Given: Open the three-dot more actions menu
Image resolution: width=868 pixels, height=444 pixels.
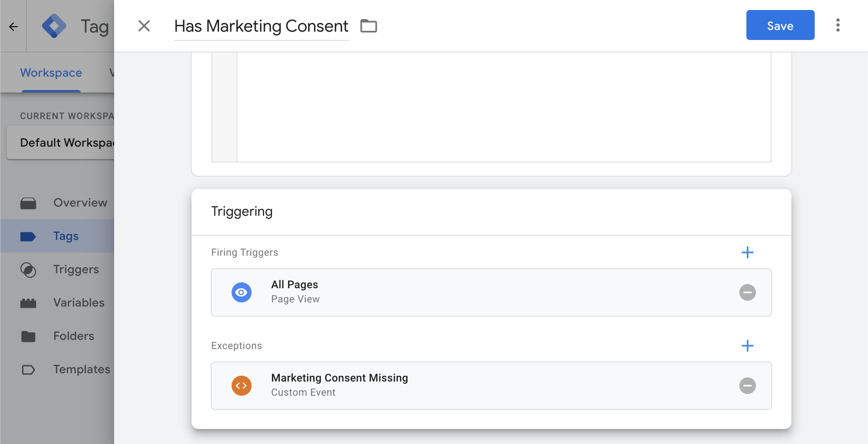Looking at the screenshot, I should [x=838, y=25].
